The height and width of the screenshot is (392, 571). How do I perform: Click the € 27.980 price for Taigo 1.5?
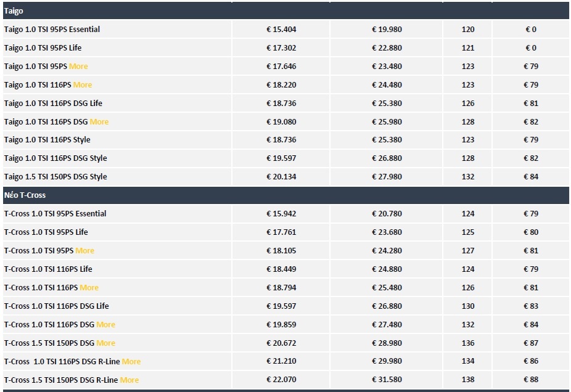point(387,177)
